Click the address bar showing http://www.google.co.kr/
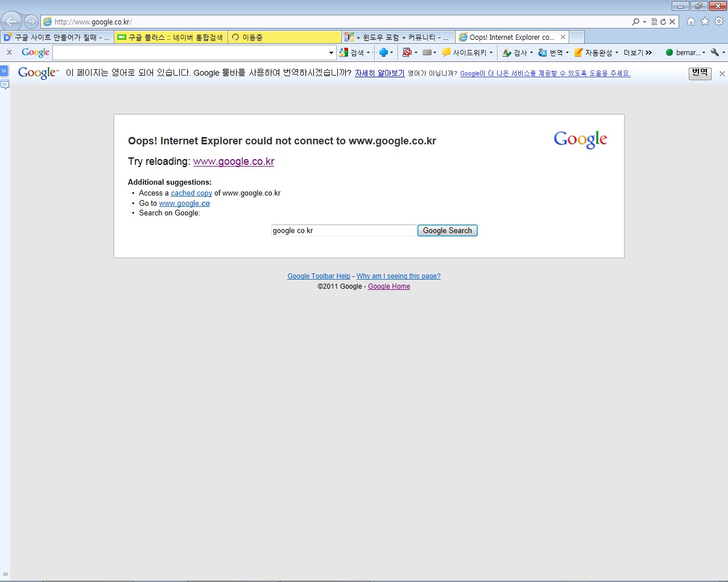728x582 pixels. click(336, 22)
